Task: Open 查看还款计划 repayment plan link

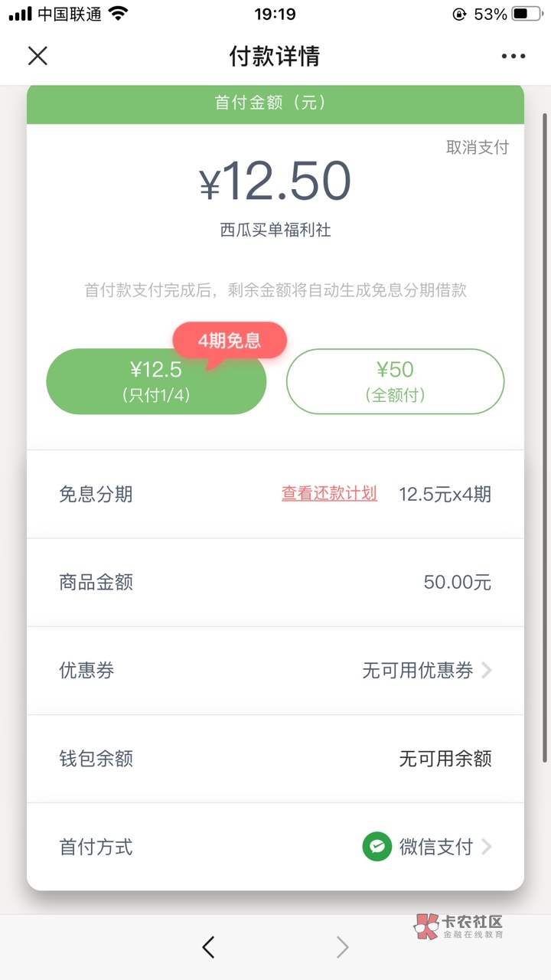Action: [x=329, y=494]
